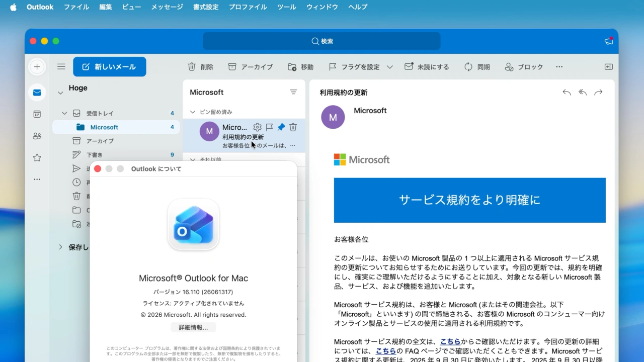The height and width of the screenshot is (362, 644).
Task: Click the サービス規約をより明確に banner
Action: click(x=469, y=200)
